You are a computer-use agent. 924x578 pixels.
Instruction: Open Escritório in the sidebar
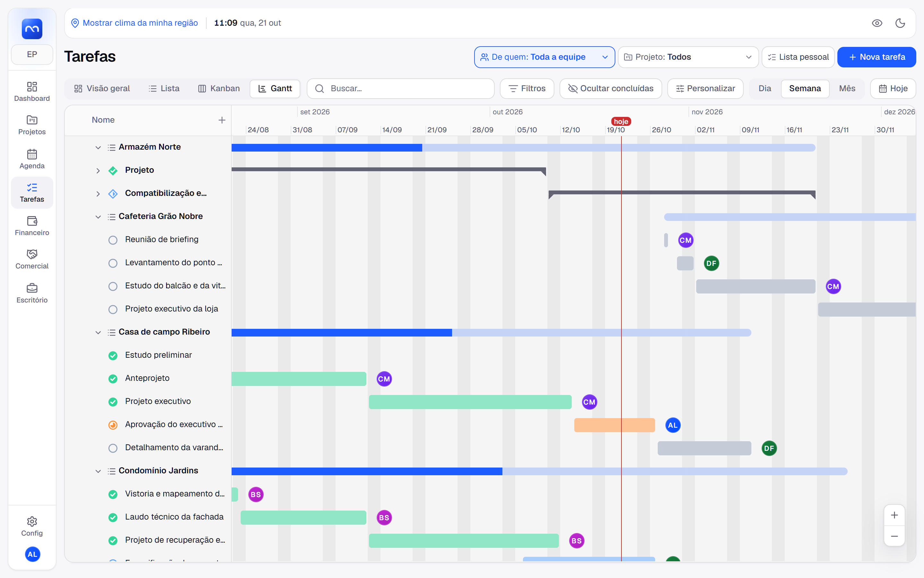point(32,293)
